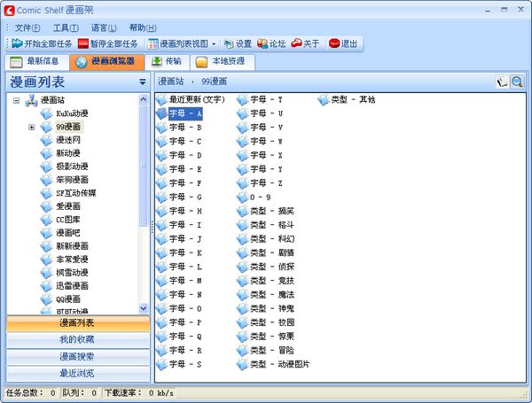Screen dimensions: 532x403
Task: Click the 退出 exit toolbar button
Action: pos(343,43)
